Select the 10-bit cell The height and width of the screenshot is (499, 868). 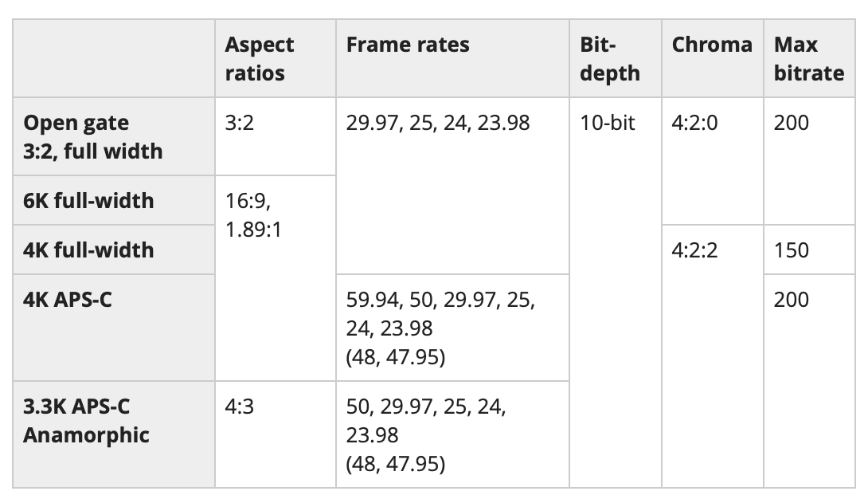click(x=608, y=124)
